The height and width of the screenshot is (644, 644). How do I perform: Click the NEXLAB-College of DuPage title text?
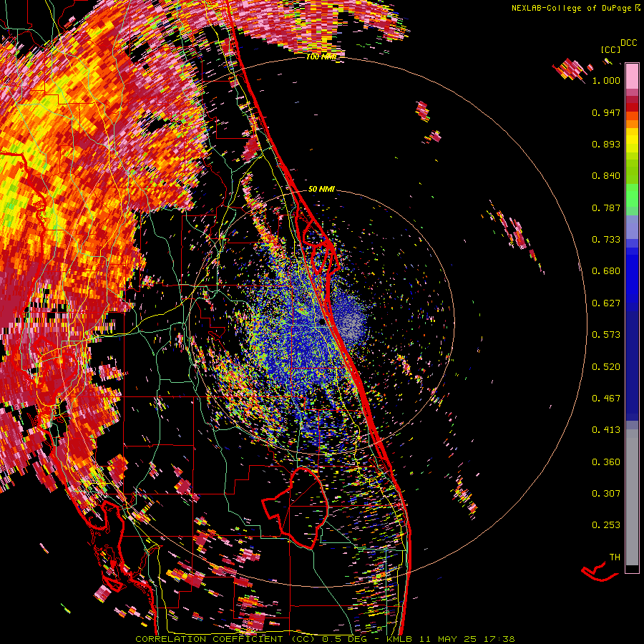point(571,8)
